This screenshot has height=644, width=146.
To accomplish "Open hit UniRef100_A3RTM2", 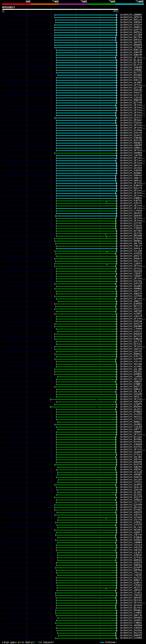I will [x=131, y=201].
